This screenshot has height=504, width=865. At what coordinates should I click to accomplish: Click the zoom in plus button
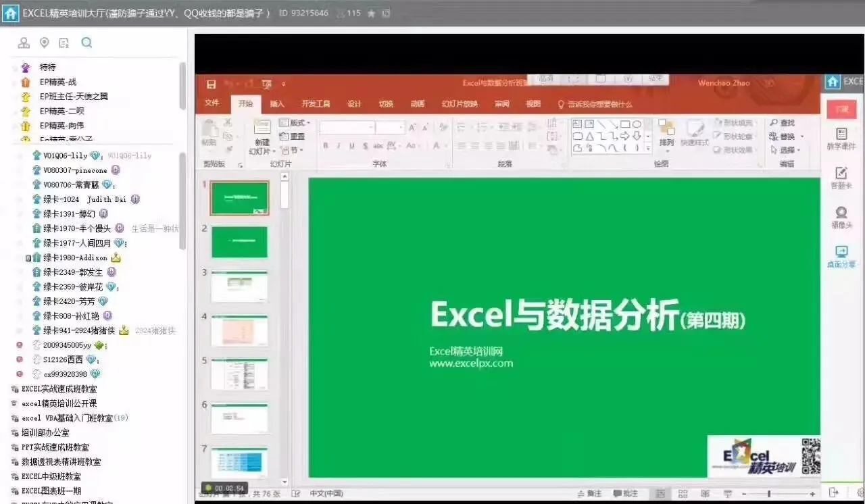click(x=813, y=494)
